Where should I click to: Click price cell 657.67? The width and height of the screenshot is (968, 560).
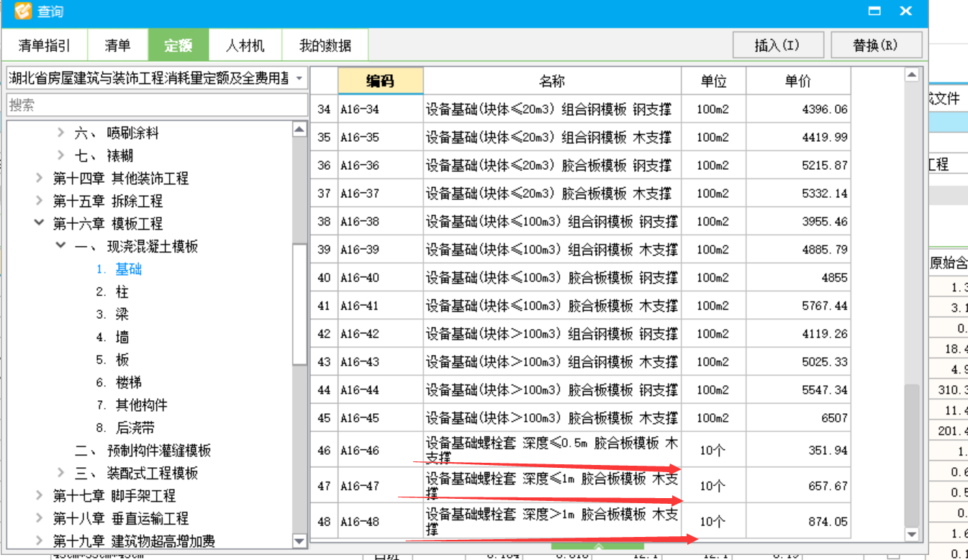tap(798, 486)
